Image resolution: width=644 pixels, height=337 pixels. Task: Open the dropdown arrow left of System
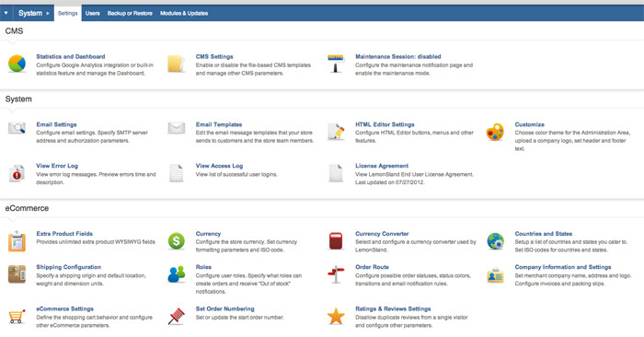6,13
